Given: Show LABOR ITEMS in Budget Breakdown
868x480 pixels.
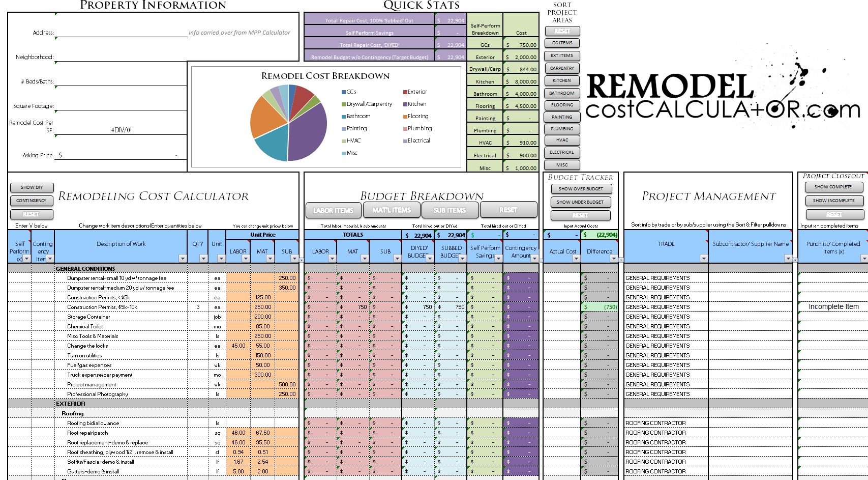Looking at the screenshot, I should [334, 210].
